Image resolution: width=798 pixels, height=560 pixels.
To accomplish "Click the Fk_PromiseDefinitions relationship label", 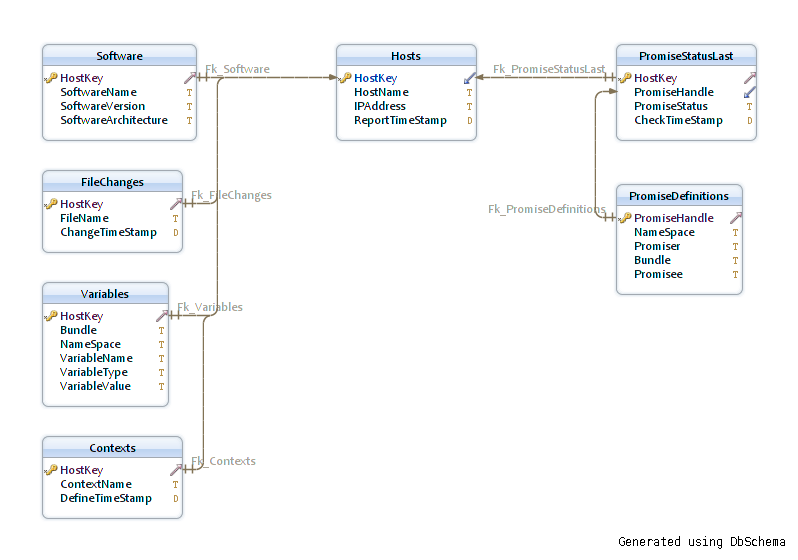I will [x=547, y=209].
